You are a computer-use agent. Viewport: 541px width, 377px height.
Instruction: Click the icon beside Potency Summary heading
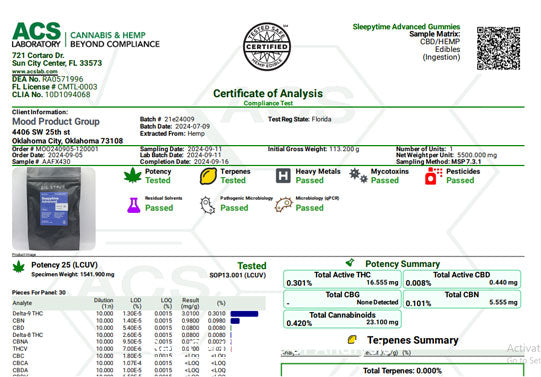(350, 262)
